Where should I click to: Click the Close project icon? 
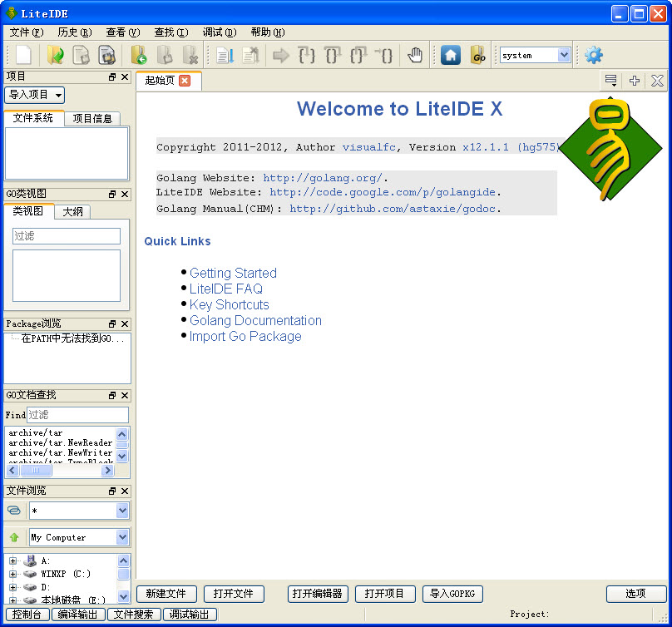pyautogui.click(x=190, y=55)
